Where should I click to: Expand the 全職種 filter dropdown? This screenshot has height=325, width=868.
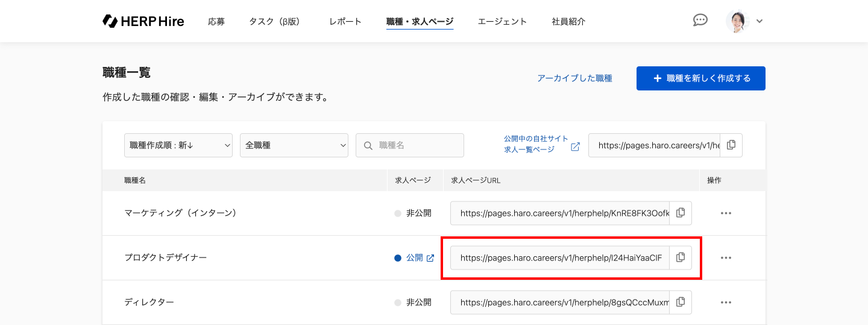[294, 145]
